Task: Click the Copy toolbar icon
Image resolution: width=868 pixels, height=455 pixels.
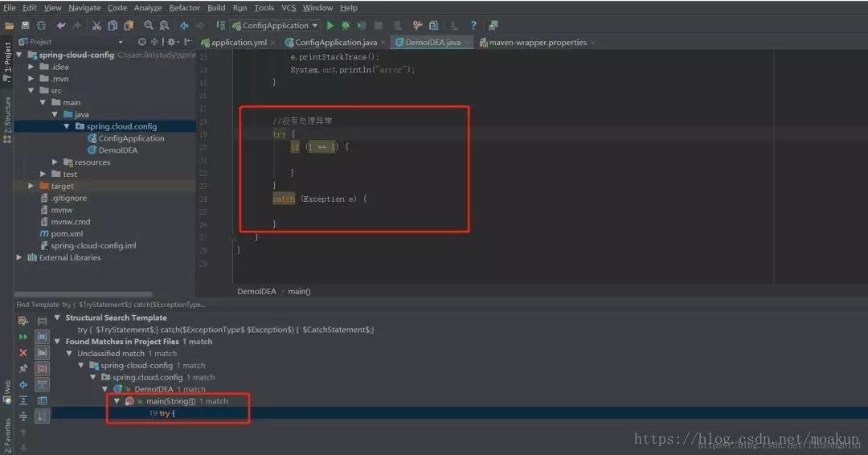Action: coord(113,26)
